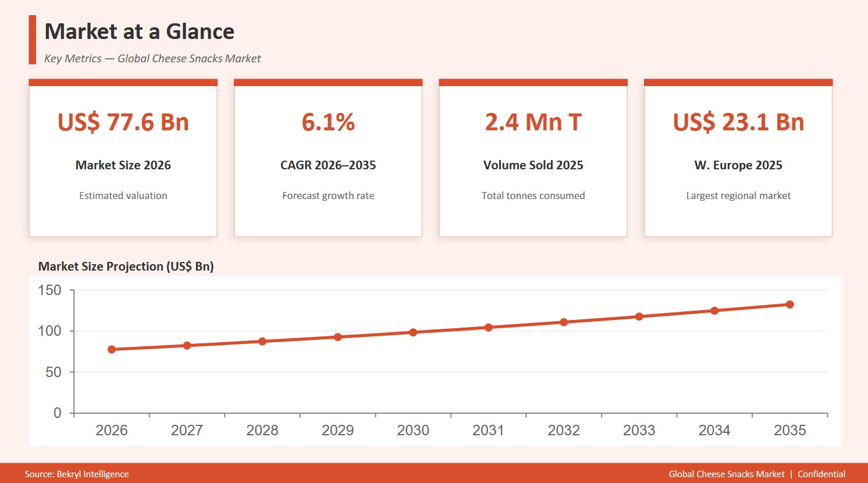Select the "Volume Sold 2025" label
The width and height of the screenshot is (868, 483).
pyautogui.click(x=533, y=165)
